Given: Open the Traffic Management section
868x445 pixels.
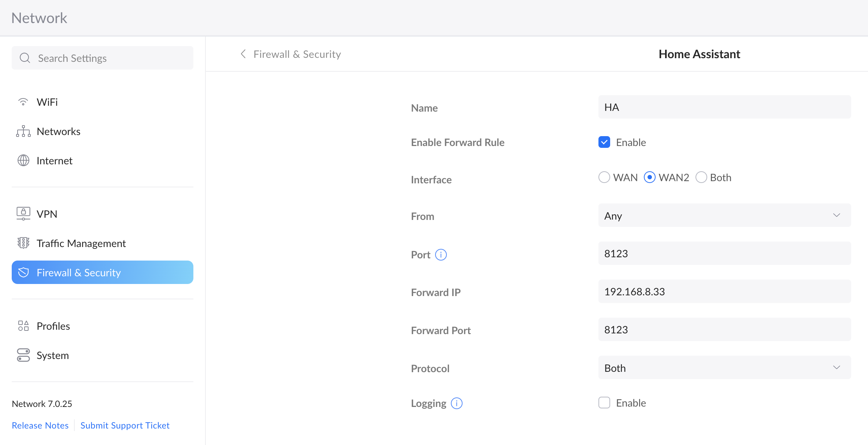Looking at the screenshot, I should click(x=103, y=243).
